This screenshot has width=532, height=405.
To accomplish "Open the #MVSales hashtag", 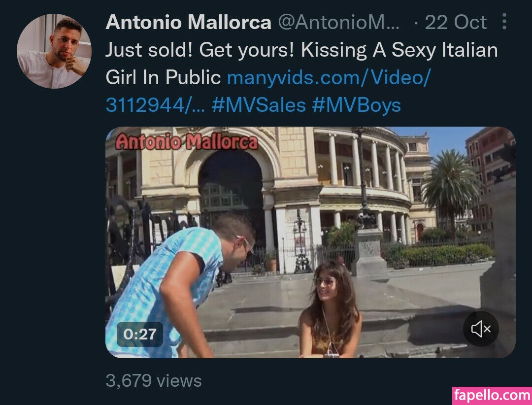I will coord(259,105).
